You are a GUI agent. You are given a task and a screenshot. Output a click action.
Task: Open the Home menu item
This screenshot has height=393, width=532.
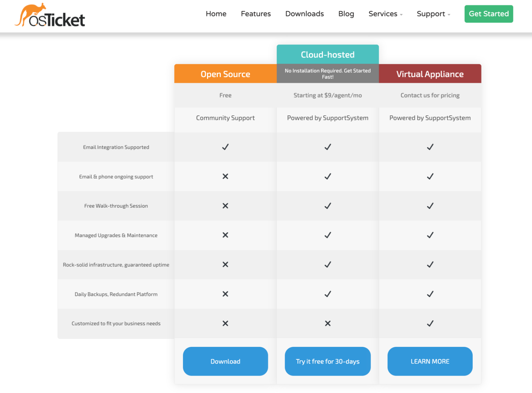click(216, 14)
